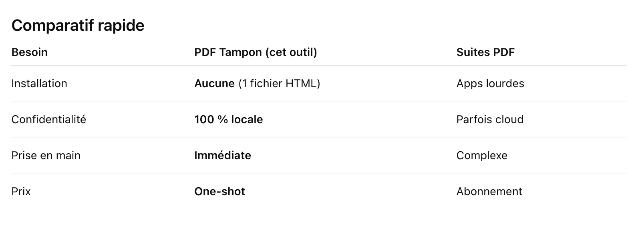Viewport: 644px width, 228px height.
Task: Select the bold "One-shot" cell
Action: click(219, 192)
